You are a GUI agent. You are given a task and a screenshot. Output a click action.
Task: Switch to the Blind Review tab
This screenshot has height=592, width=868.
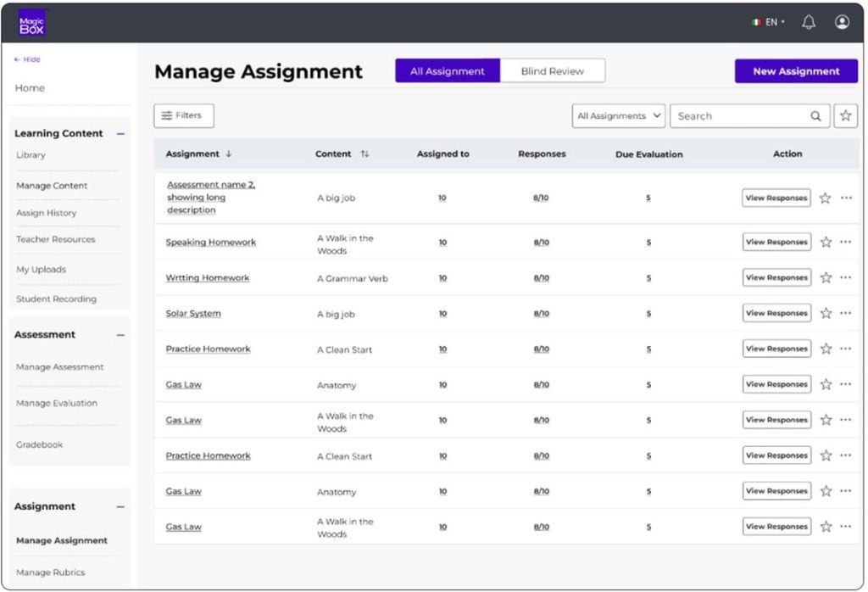pyautogui.click(x=553, y=71)
